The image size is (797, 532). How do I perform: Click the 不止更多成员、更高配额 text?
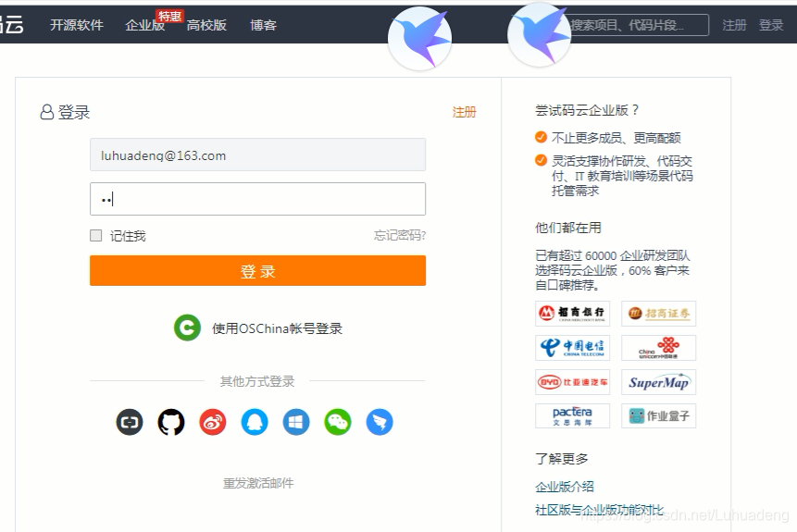(616, 138)
